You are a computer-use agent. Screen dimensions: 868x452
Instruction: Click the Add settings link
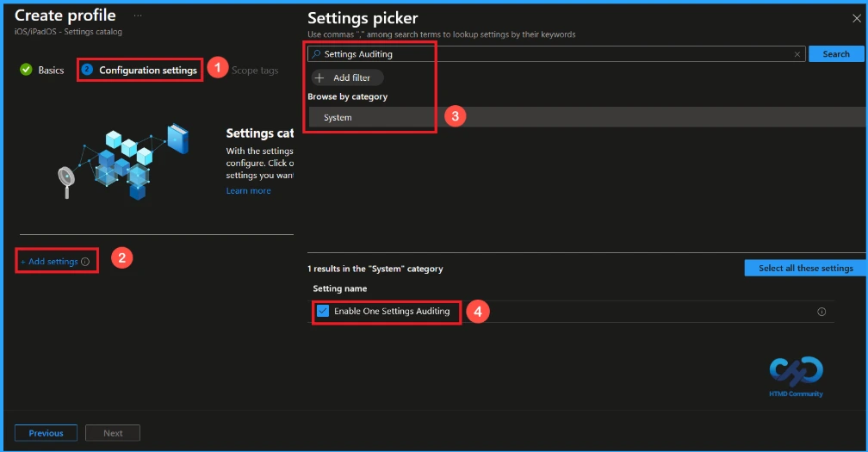click(x=50, y=261)
